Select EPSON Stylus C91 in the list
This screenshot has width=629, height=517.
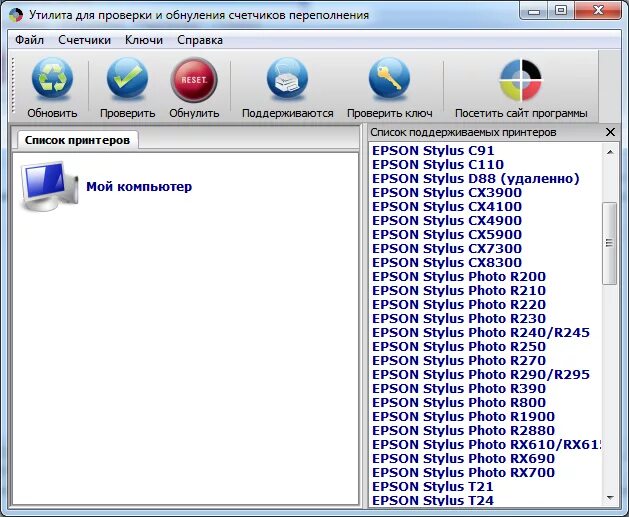click(x=433, y=150)
